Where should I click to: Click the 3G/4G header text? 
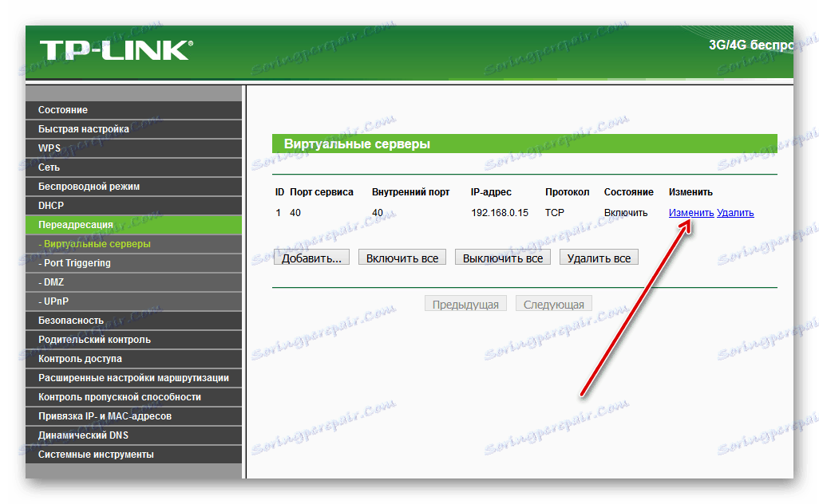[751, 45]
